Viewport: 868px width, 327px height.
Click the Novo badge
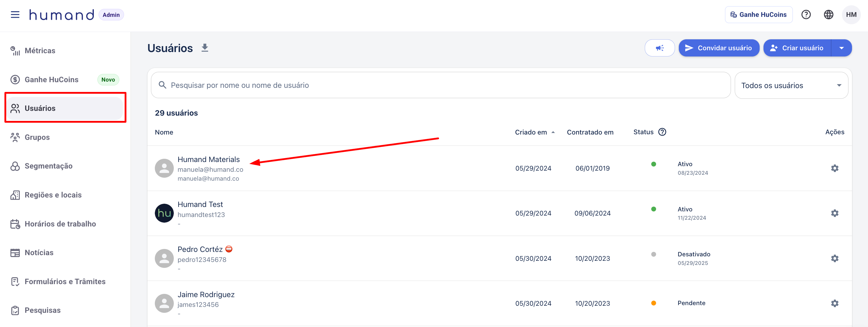[x=108, y=80]
